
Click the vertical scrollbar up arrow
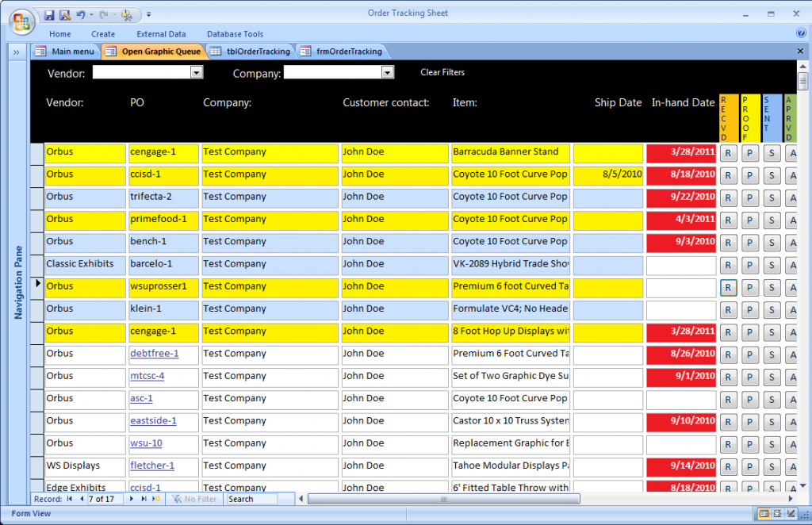[x=802, y=67]
